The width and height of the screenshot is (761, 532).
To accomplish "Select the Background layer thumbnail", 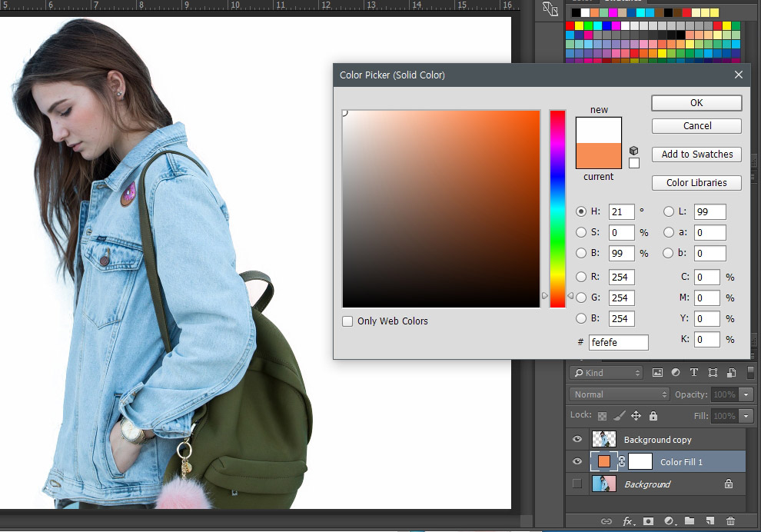I will click(x=603, y=484).
